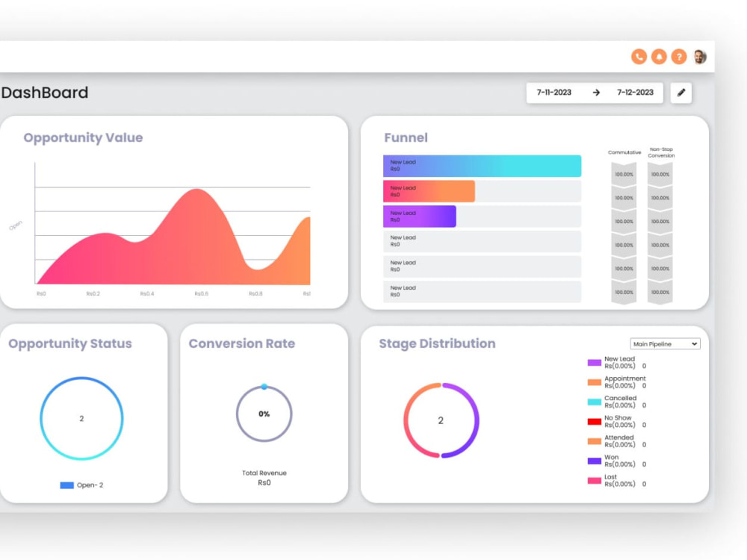Click the Non-Stop Conversion column header
Viewport: 747px width, 560px height.
661,152
